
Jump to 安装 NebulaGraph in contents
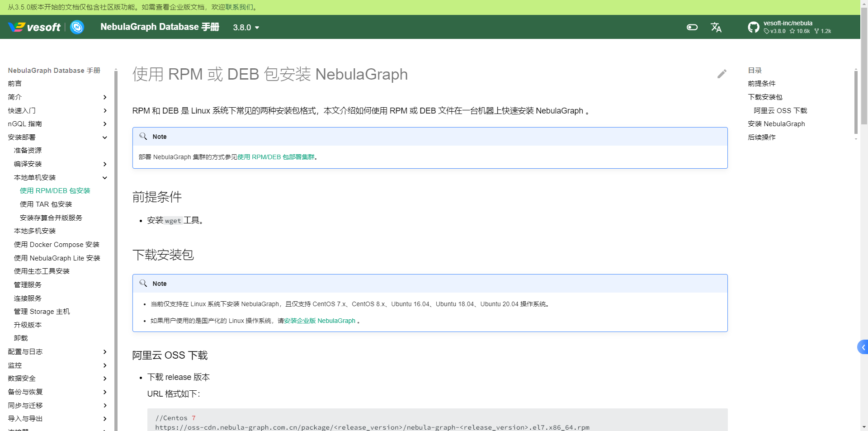coord(776,124)
